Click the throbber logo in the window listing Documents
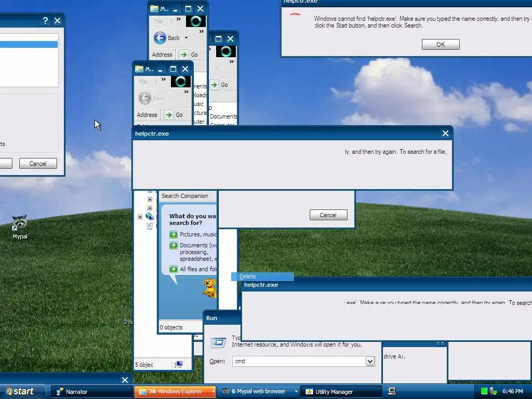This screenshot has height=399, width=532. (x=226, y=51)
